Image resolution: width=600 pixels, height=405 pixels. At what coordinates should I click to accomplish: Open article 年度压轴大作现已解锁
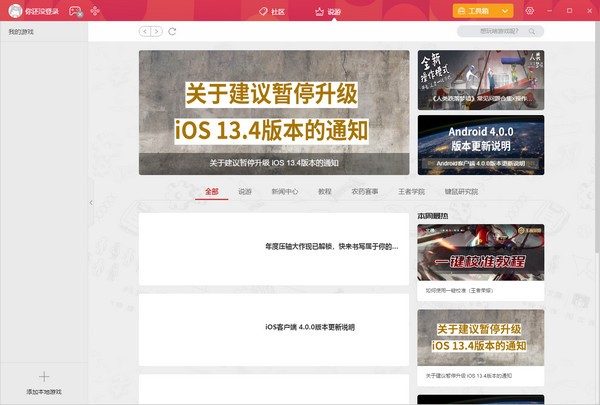coord(274,249)
